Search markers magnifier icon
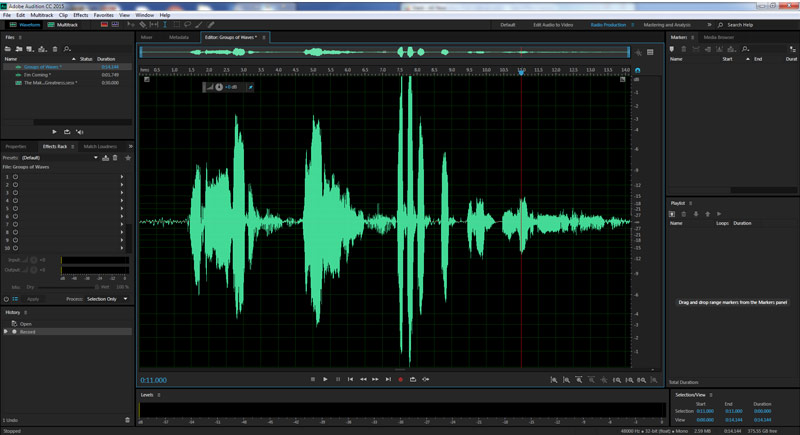 [x=745, y=49]
